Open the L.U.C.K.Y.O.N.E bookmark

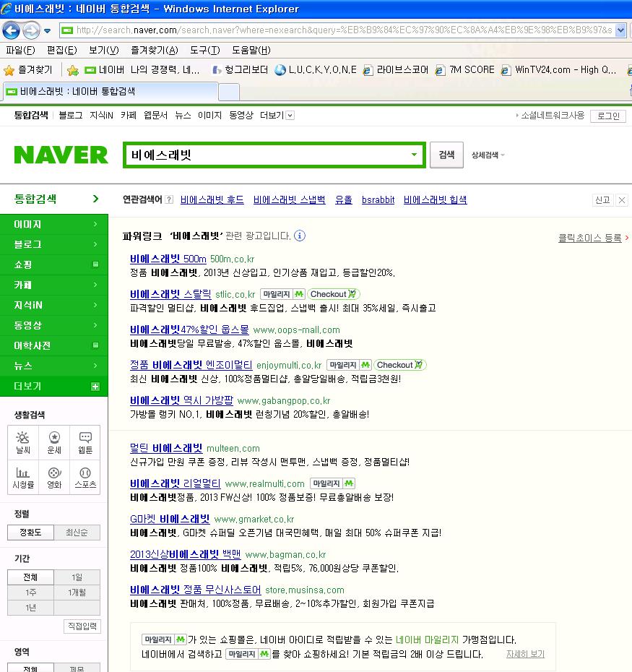click(316, 70)
